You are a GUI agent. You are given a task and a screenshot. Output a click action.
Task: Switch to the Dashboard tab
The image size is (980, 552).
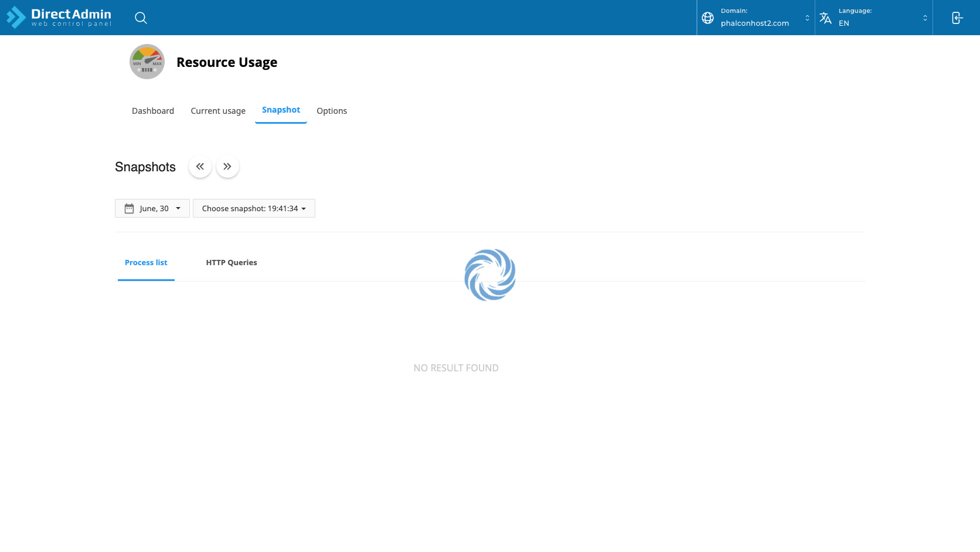point(153,111)
